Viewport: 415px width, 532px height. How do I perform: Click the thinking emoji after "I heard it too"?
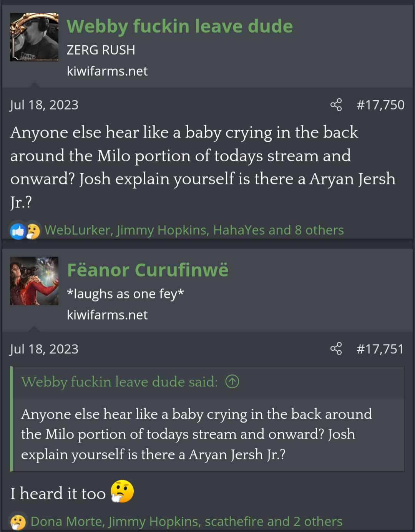122,492
